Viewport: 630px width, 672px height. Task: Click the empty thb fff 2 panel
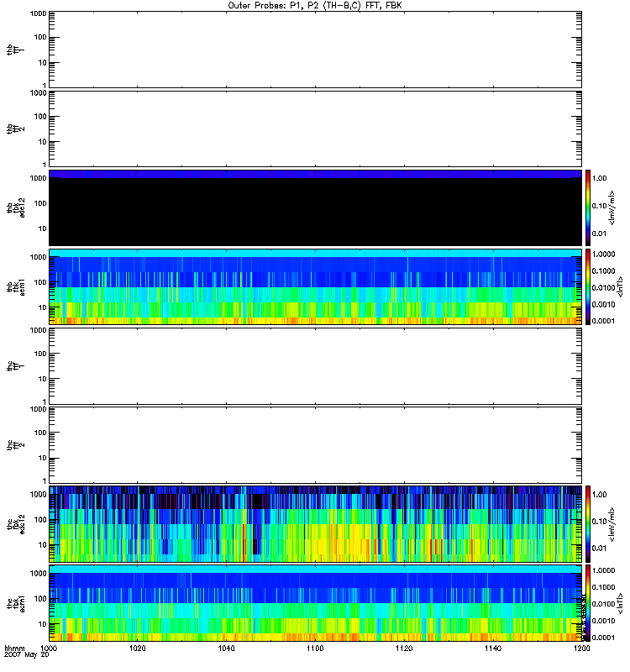314,128
